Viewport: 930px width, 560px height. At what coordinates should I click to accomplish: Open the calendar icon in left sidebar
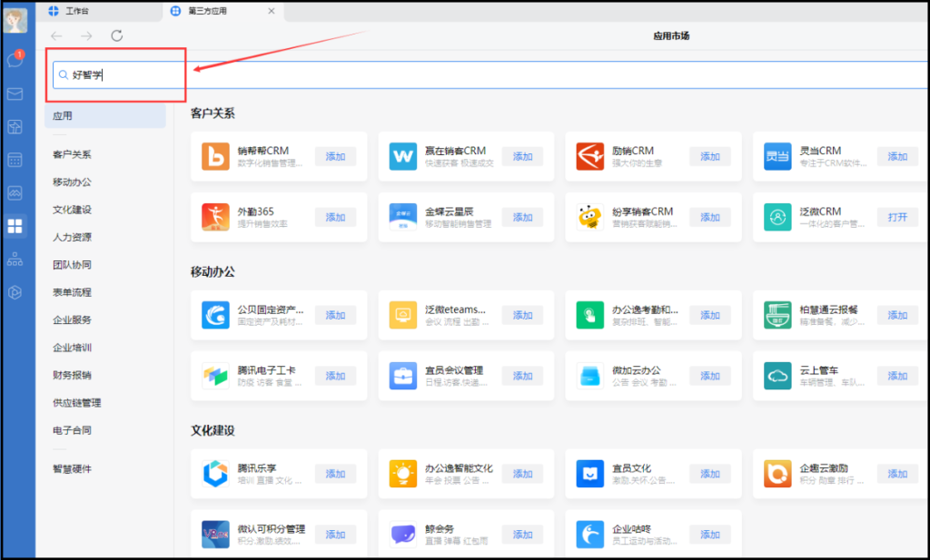click(x=15, y=160)
